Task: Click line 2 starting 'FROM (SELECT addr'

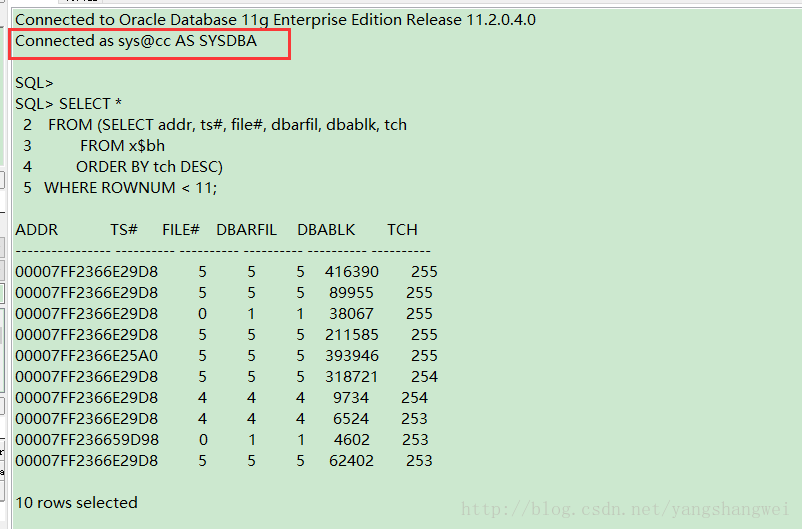Action: 215,125
